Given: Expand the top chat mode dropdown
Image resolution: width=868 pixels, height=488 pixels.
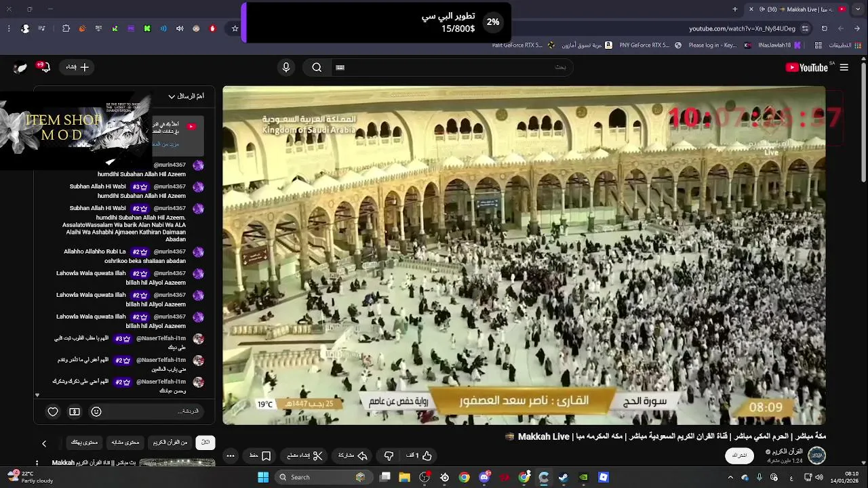Looking at the screenshot, I should pos(186,96).
